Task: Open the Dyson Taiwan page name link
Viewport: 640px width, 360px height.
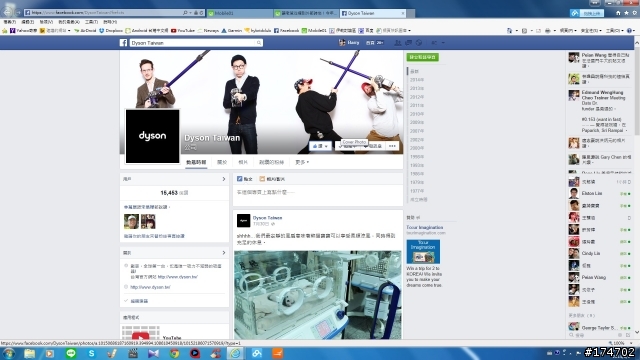Action: tap(212, 138)
